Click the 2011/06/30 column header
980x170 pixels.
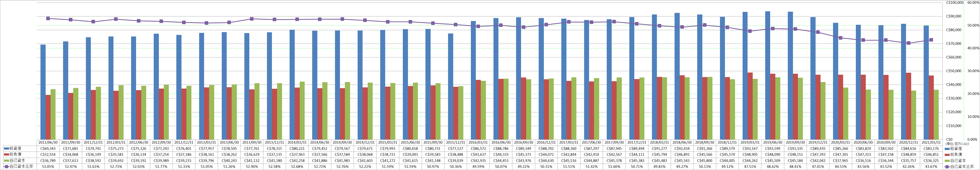coord(48,142)
